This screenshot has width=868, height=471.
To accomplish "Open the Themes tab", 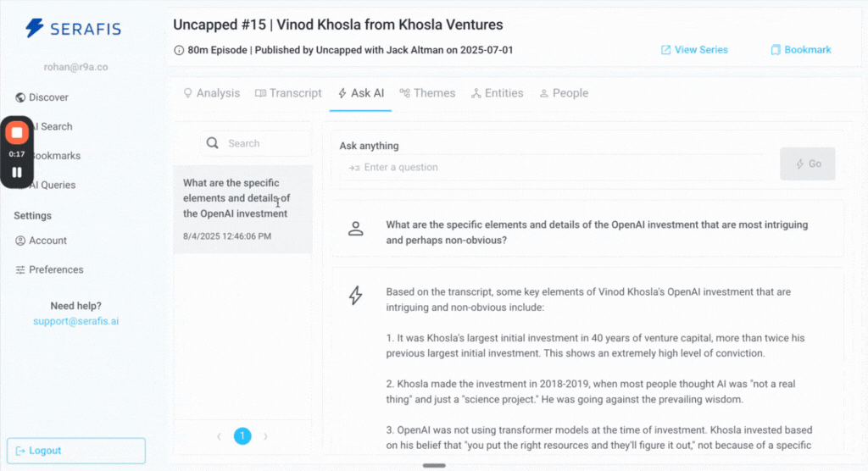I will 427,93.
